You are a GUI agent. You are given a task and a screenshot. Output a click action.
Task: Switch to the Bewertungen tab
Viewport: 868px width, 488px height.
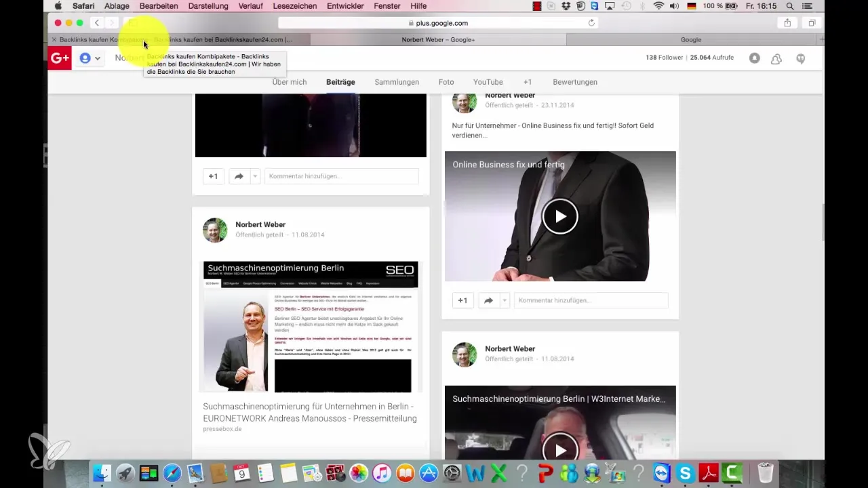[575, 82]
